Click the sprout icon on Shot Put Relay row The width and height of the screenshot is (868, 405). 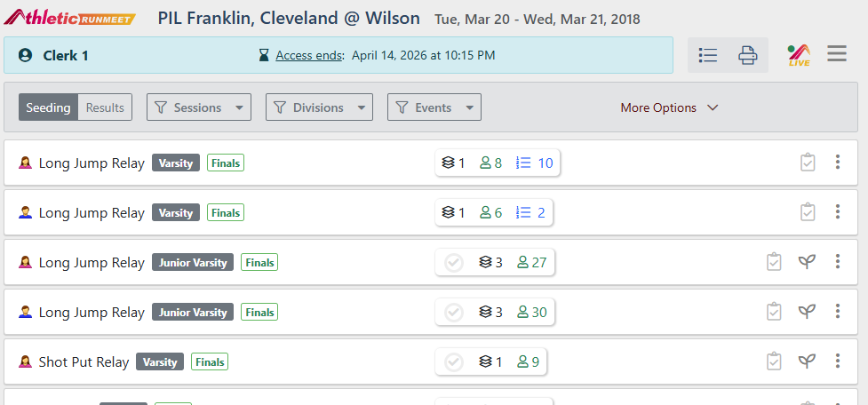807,361
